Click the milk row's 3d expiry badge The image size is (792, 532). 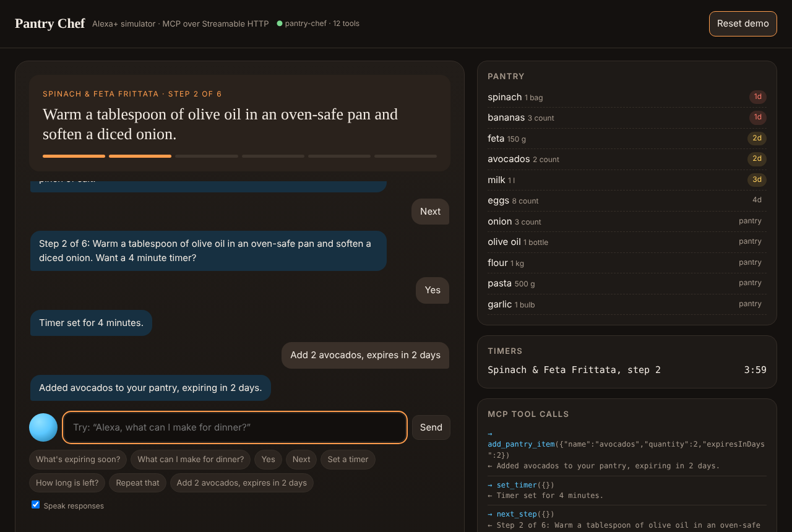tap(757, 180)
